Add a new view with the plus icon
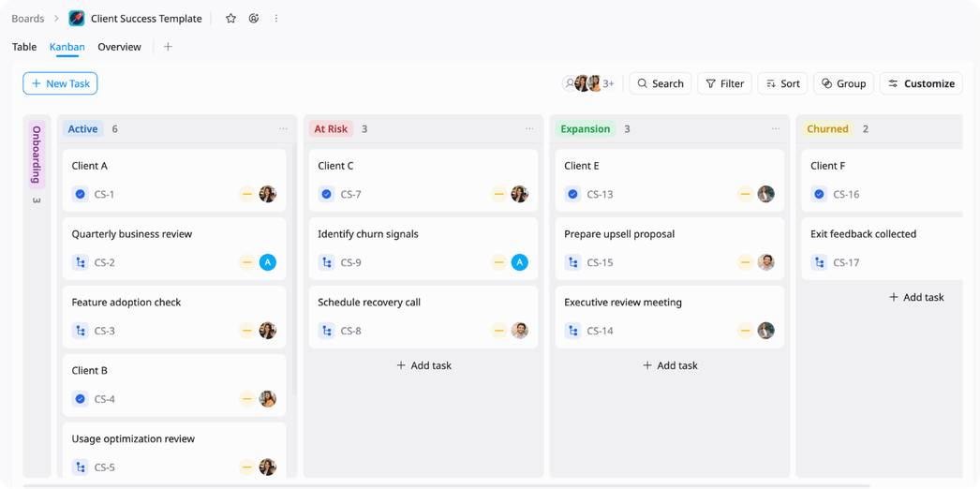The width and height of the screenshot is (980, 489). click(x=168, y=47)
